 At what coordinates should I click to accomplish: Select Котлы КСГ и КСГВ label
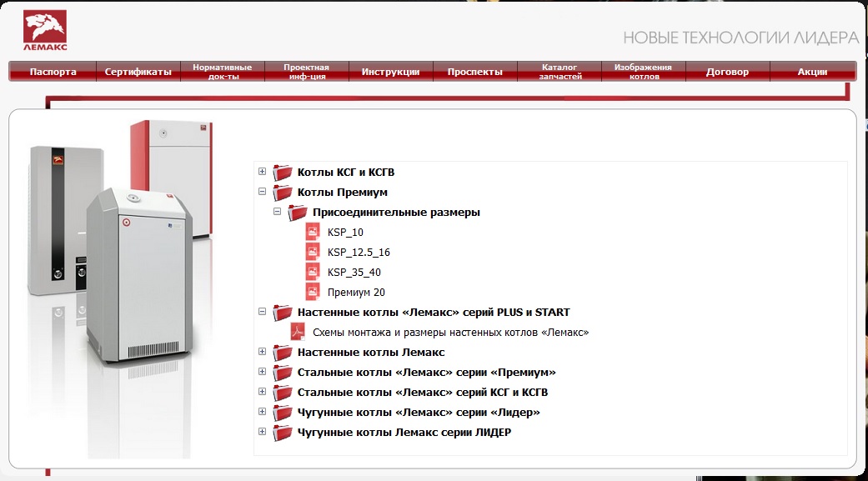tap(346, 172)
